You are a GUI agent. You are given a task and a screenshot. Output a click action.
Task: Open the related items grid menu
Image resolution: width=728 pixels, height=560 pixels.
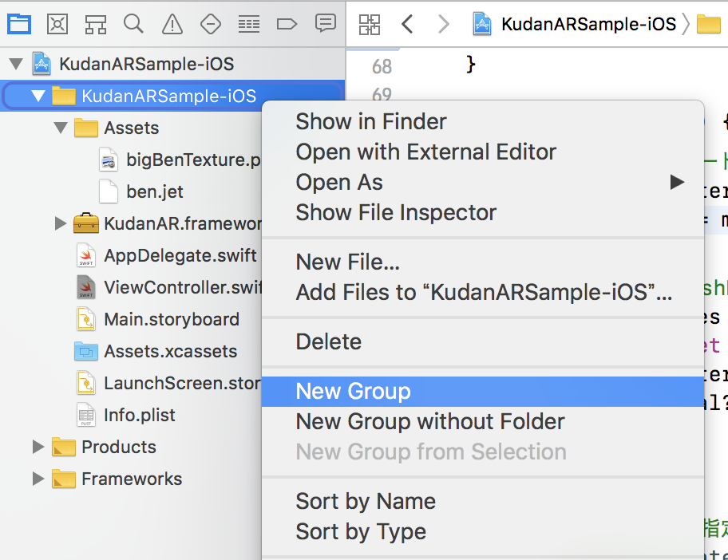pyautogui.click(x=370, y=25)
